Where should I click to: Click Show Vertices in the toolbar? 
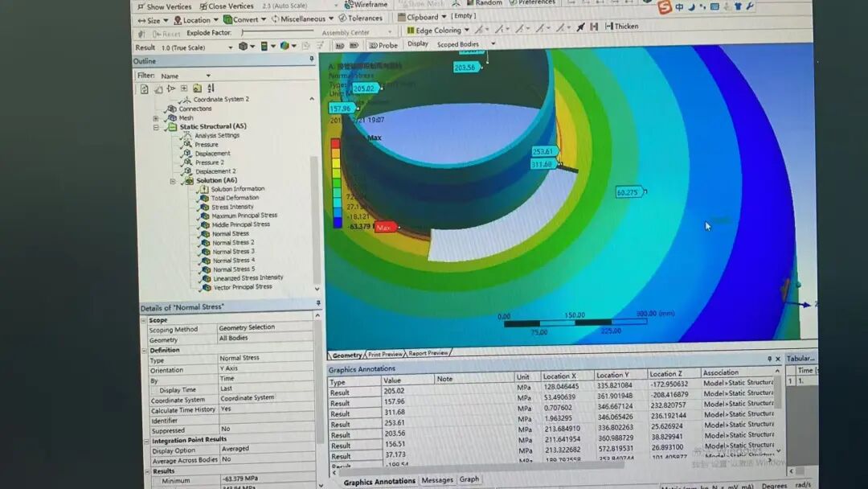point(164,6)
